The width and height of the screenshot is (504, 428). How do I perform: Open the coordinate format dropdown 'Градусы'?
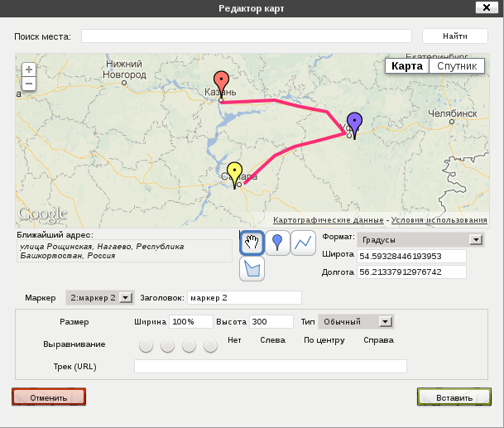[x=420, y=239]
